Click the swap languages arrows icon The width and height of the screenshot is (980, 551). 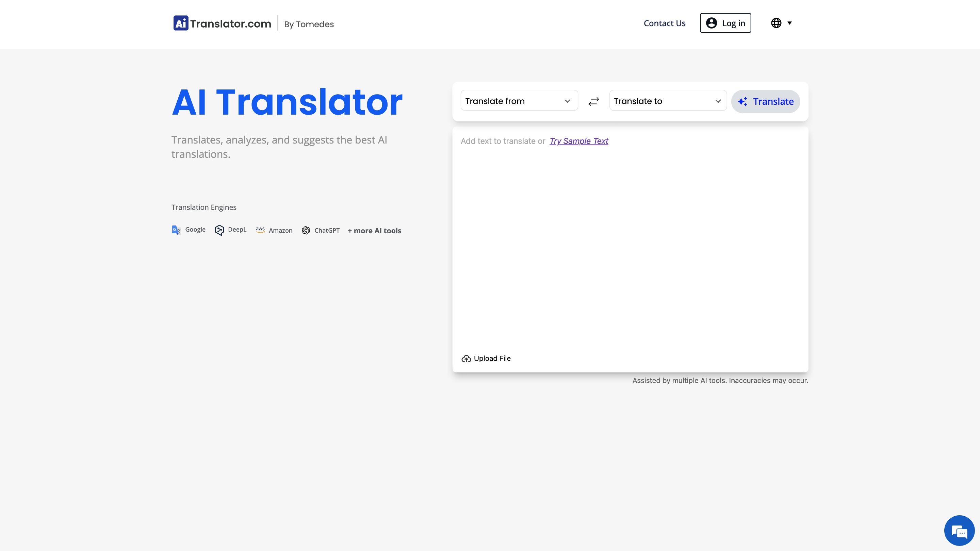[594, 101]
